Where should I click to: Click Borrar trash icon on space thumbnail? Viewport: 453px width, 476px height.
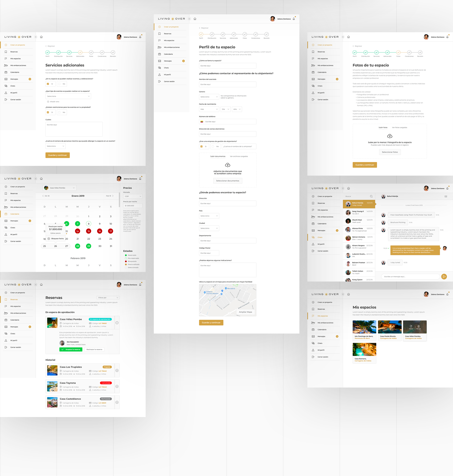419,327
